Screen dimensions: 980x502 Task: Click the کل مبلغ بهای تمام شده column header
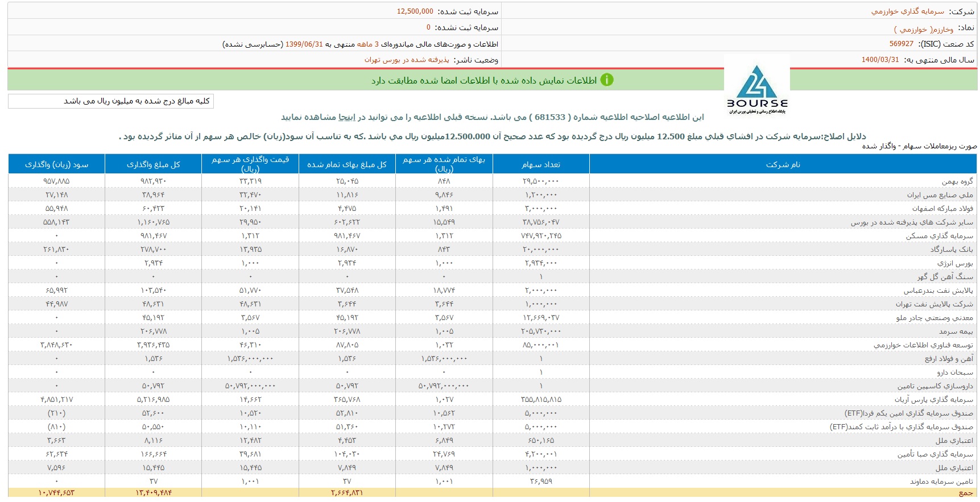[347, 164]
